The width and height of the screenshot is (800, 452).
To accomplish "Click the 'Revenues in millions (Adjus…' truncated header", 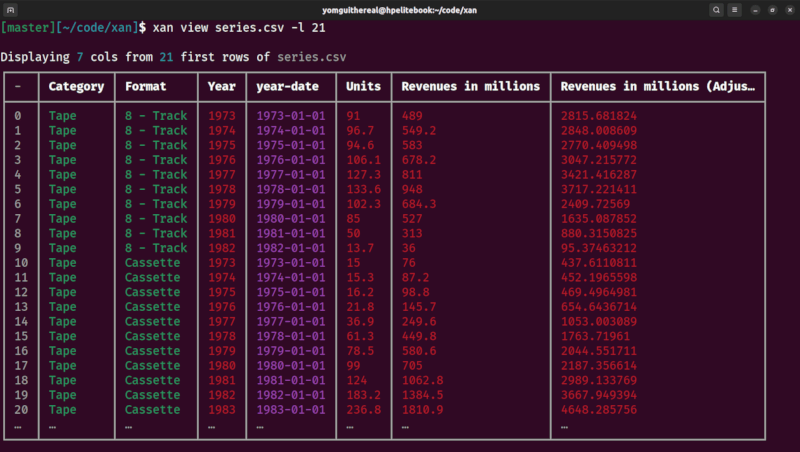I will pos(657,87).
